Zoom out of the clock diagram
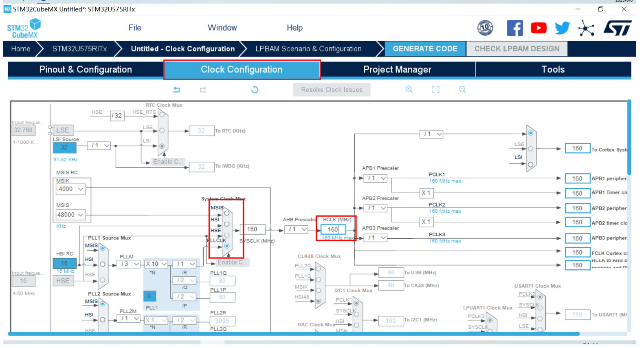 coord(462,90)
